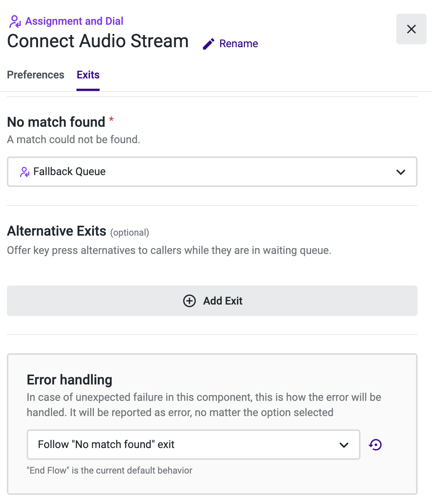Click the Error handling heading
Viewport: 432px width, 504px height.
point(70,380)
